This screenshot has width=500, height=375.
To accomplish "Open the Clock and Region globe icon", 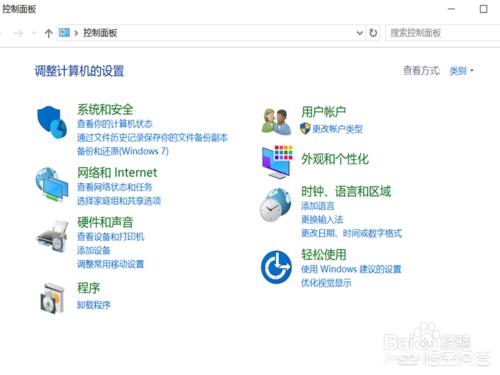I will pyautogui.click(x=275, y=205).
